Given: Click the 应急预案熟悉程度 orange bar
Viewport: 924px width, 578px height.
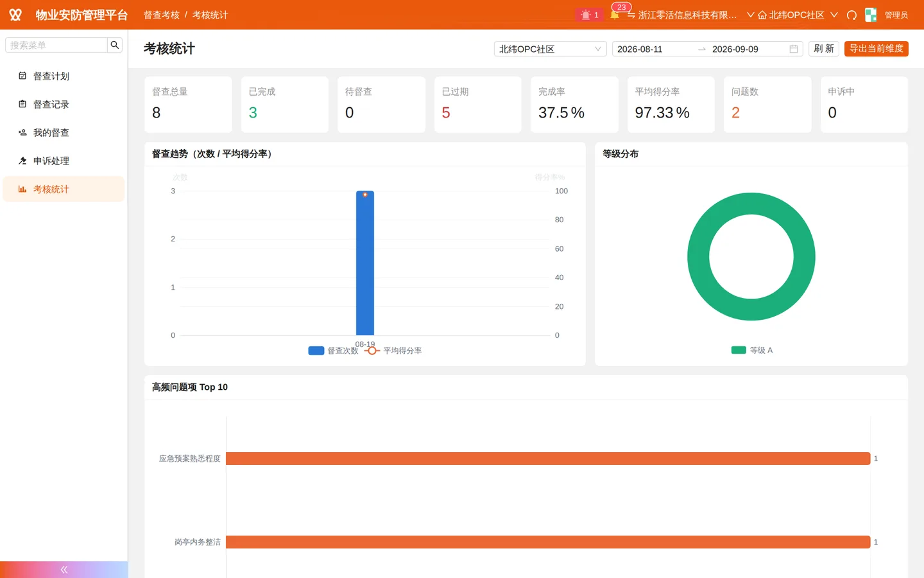Looking at the screenshot, I should tap(548, 459).
